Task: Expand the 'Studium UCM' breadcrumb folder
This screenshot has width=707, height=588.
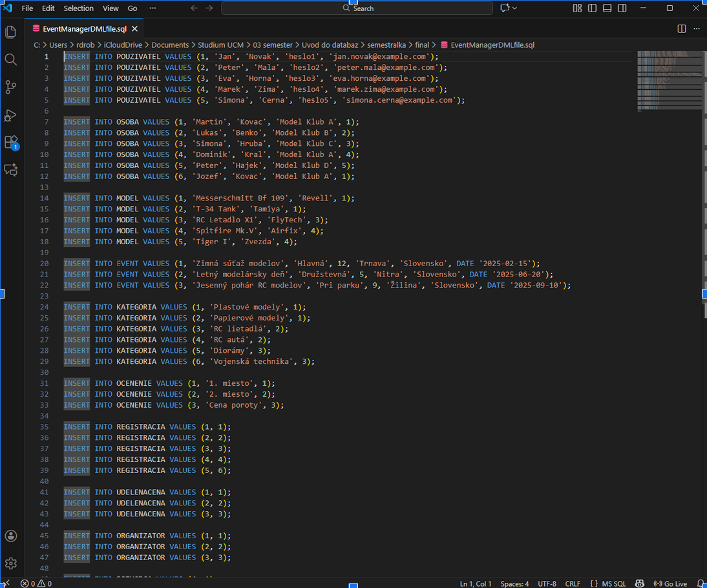Action: (x=220, y=45)
